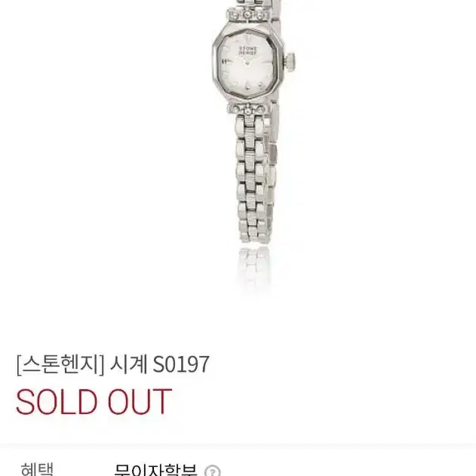
Task: Click the jeweled ornament above the watch case
Action: pyautogui.click(x=248, y=15)
